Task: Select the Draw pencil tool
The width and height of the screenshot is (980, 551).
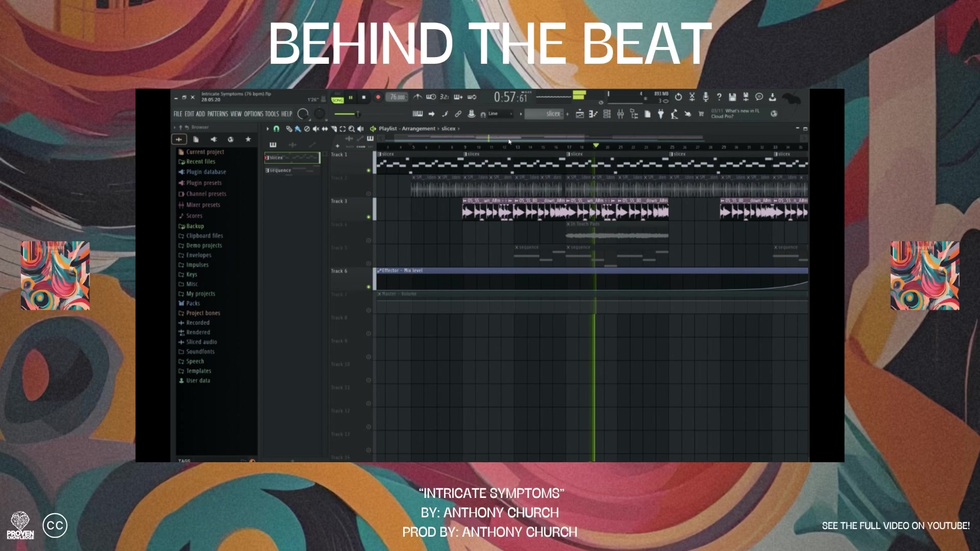Action: 289,129
